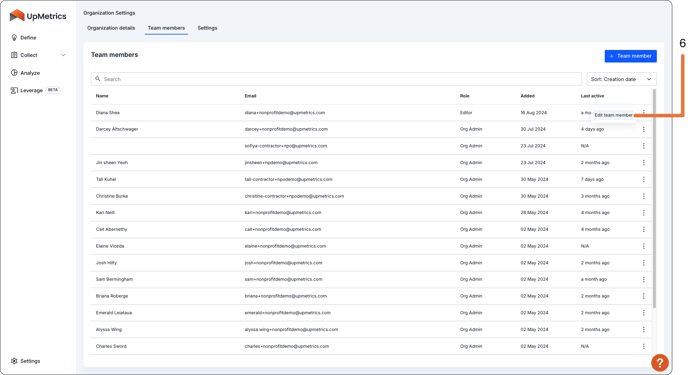Open the Sort: Creation date dropdown
Viewport: 688px width, 375px height.
point(621,79)
